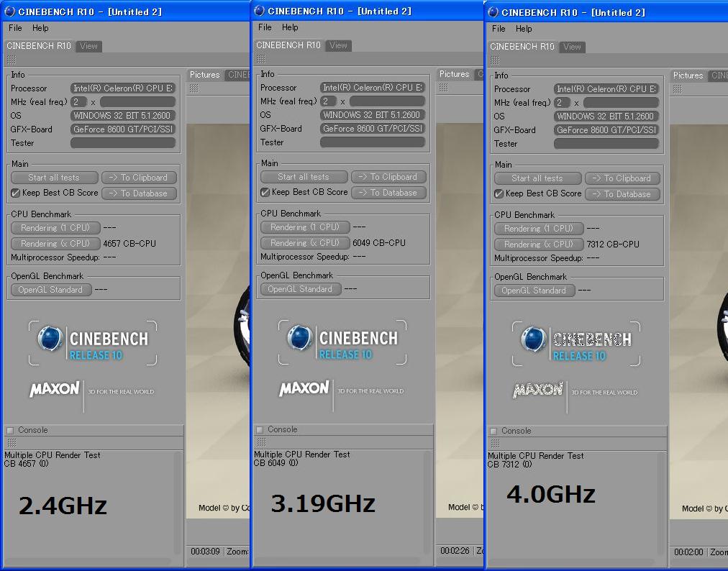
Task: Run OpenGL Standard test in the 2.4GHz window
Action: click(51, 290)
